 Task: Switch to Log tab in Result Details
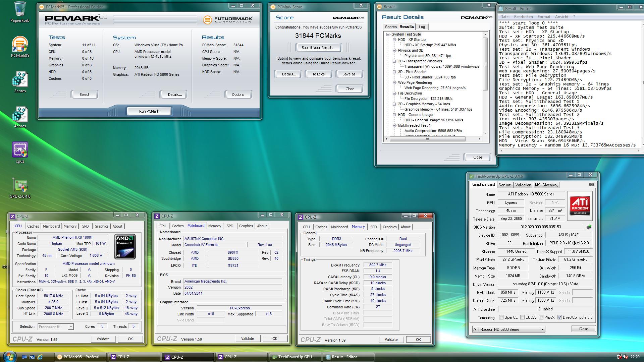pos(422,27)
